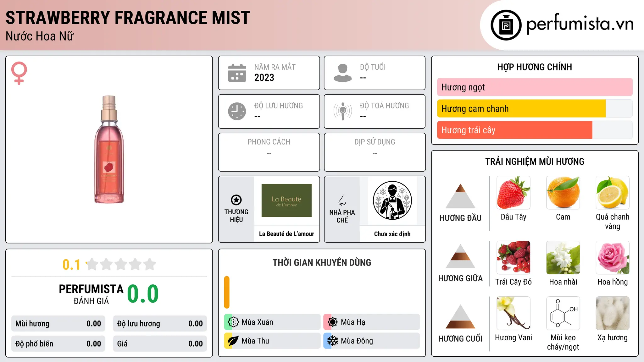
Task: Click the Dịp sử dụng card
Action: 375,152
